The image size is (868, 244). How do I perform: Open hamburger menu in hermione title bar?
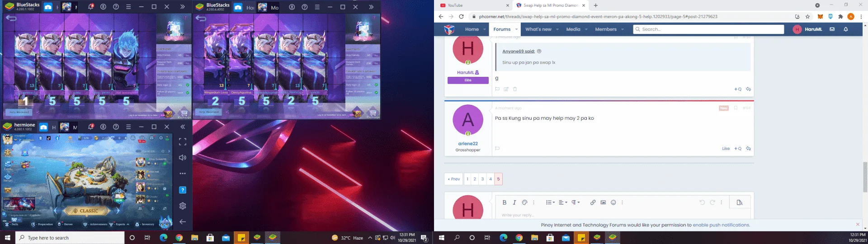128,127
